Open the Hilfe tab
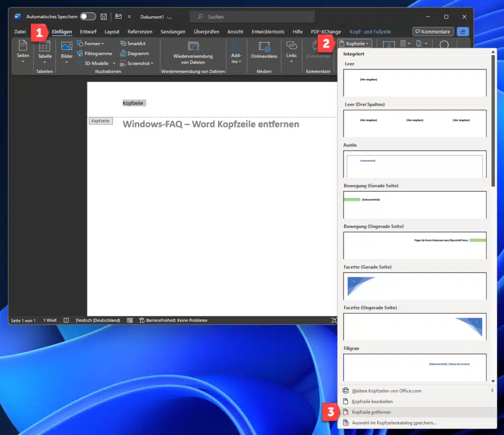Screen dimensions: 504x435 pyautogui.click(x=297, y=31)
